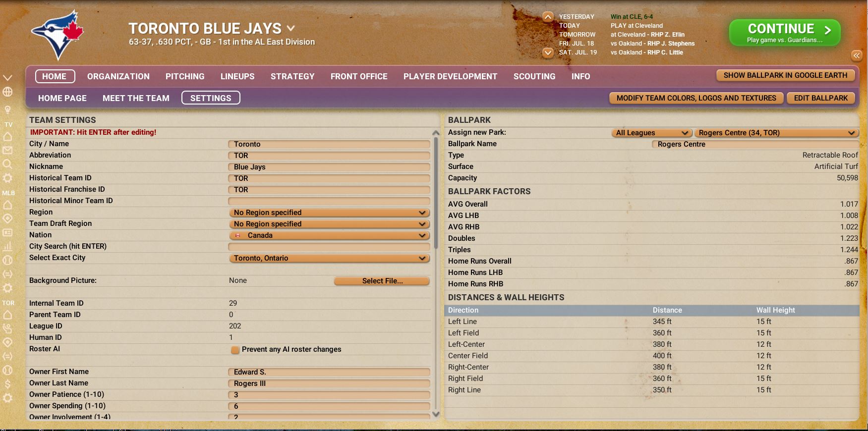Collapse the sidebar with top chevron icon

(7, 78)
